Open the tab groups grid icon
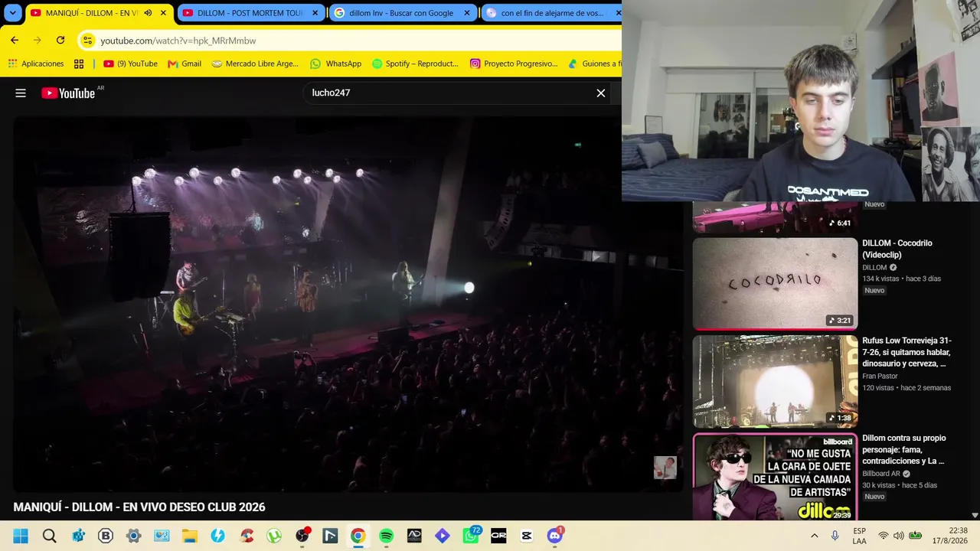This screenshot has height=551, width=980. point(79,64)
